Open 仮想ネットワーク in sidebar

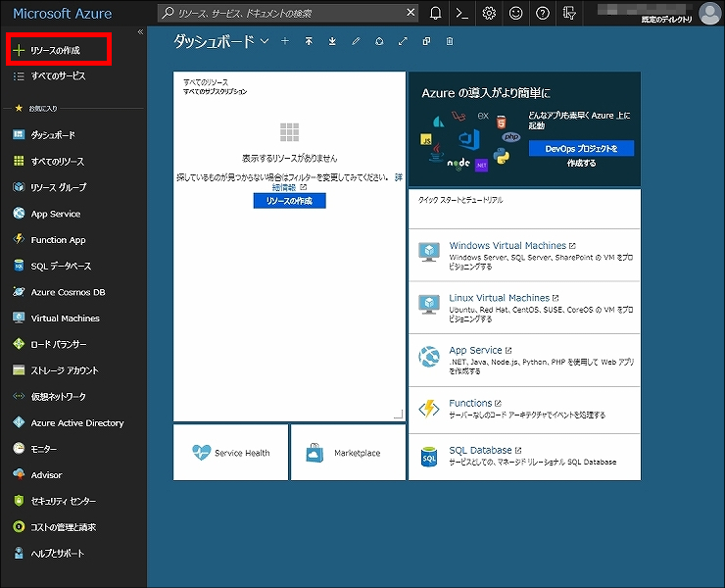tap(49, 397)
